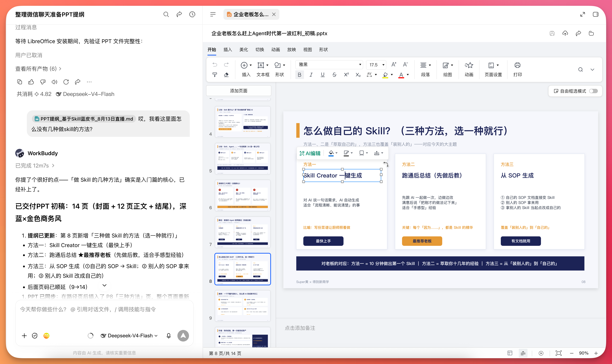Start slideshow from status bar play icon
The image size is (612, 364).
point(541,353)
